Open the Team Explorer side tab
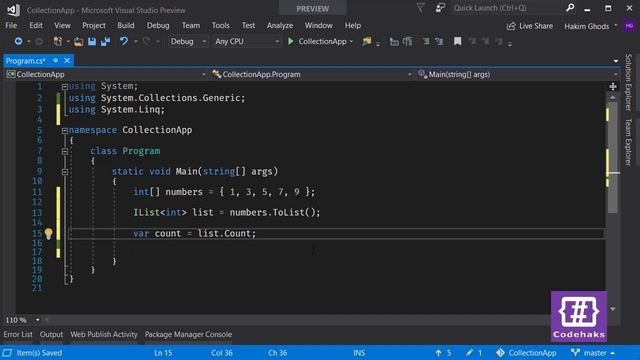Viewport: 640px width, 360px height. pos(629,142)
